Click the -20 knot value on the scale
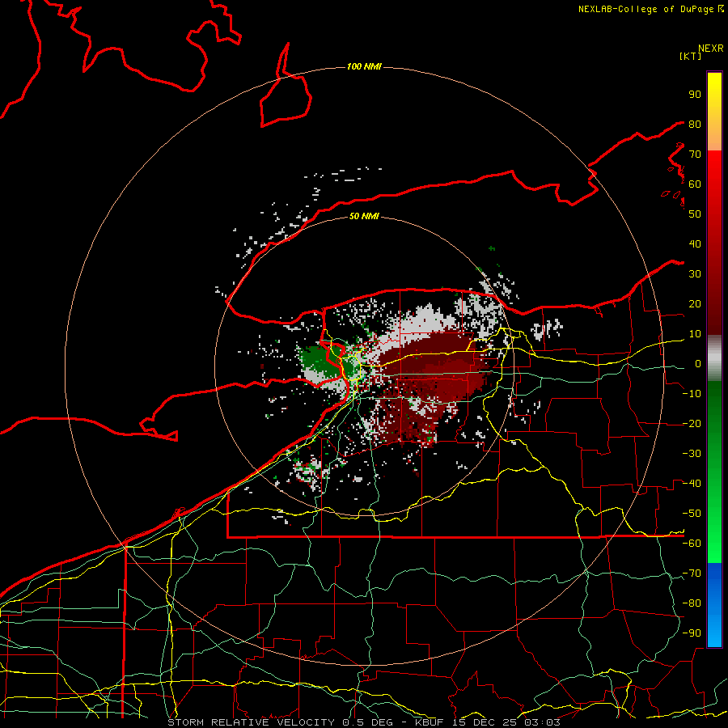This screenshot has width=728, height=728. click(x=692, y=423)
